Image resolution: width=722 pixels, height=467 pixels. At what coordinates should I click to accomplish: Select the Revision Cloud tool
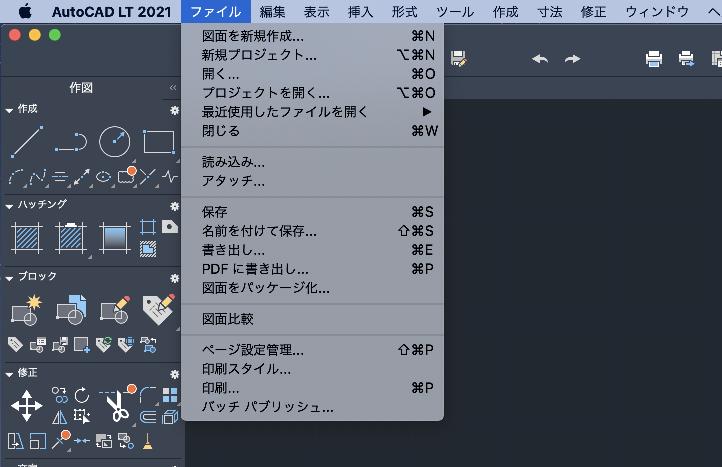pyautogui.click(x=126, y=176)
